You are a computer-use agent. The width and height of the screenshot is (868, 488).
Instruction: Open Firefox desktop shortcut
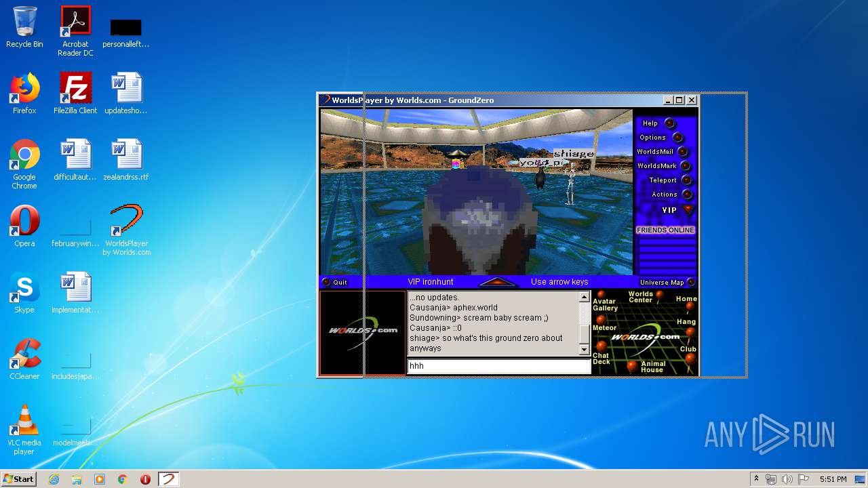click(24, 94)
